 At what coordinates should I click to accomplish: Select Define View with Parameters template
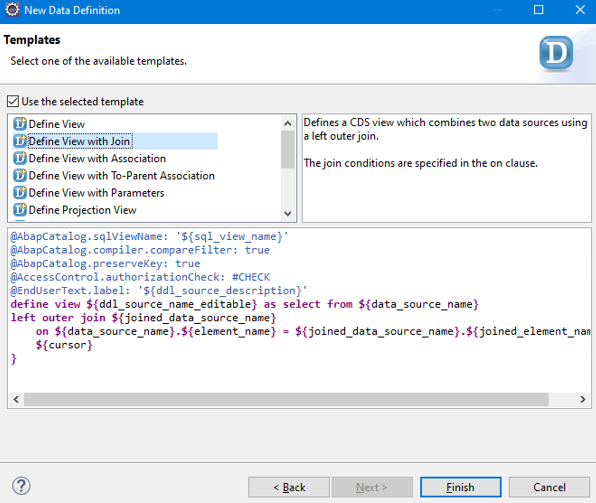pyautogui.click(x=96, y=193)
